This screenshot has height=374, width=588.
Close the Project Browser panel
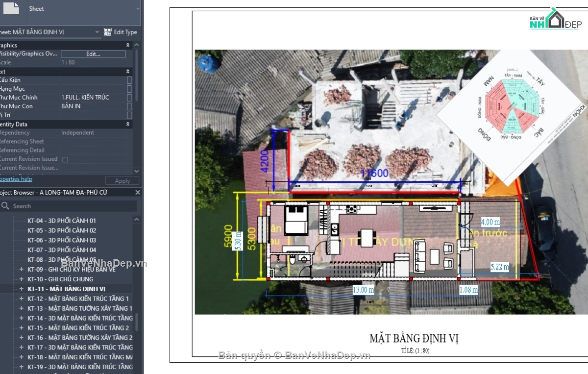[x=138, y=193]
